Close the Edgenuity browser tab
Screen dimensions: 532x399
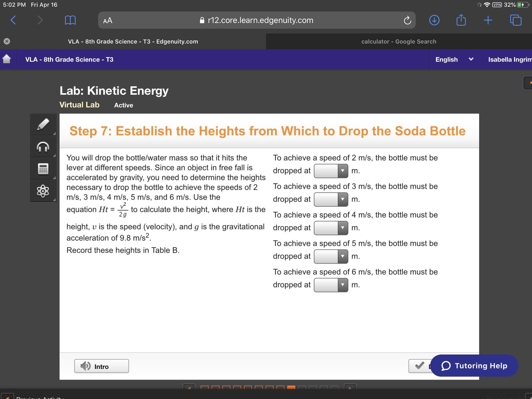click(x=7, y=41)
